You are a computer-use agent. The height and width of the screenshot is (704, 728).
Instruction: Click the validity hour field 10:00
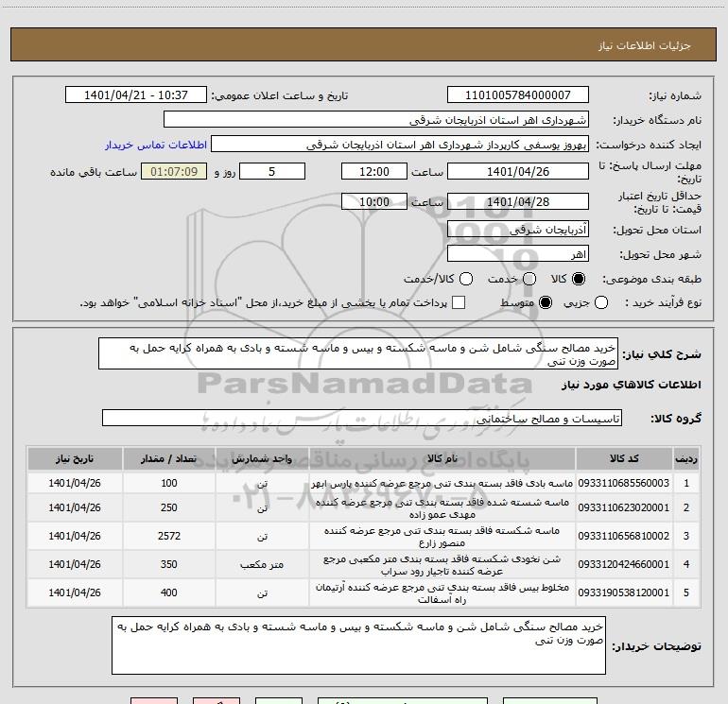click(374, 202)
